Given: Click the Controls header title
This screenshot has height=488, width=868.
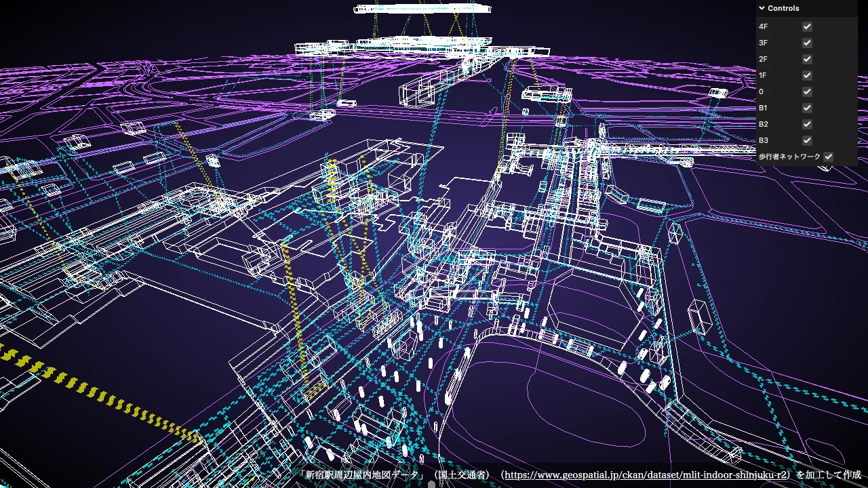Looking at the screenshot, I should pyautogui.click(x=783, y=8).
